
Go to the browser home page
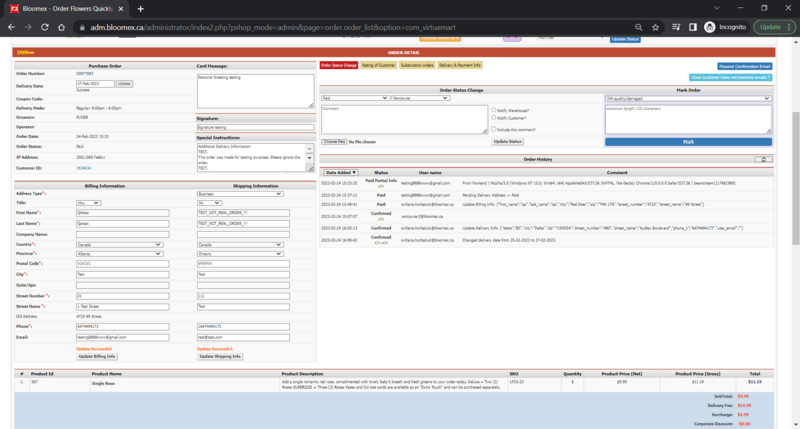click(62, 27)
